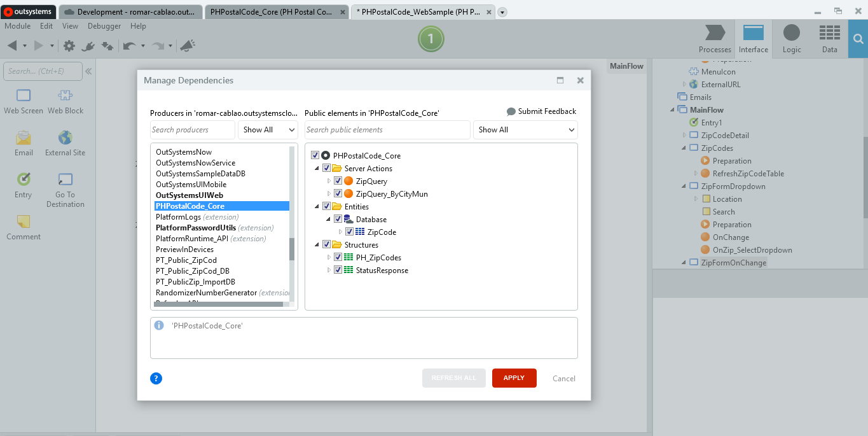Open the Data layer icon

(829, 33)
